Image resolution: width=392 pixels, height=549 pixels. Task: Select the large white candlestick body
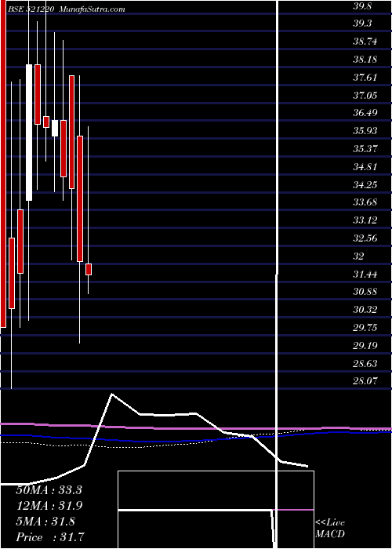point(29,133)
